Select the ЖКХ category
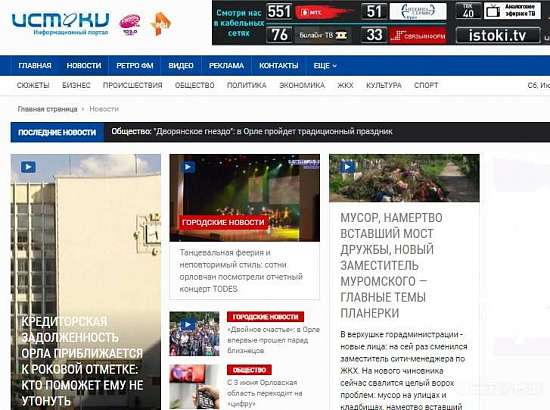 tap(345, 85)
